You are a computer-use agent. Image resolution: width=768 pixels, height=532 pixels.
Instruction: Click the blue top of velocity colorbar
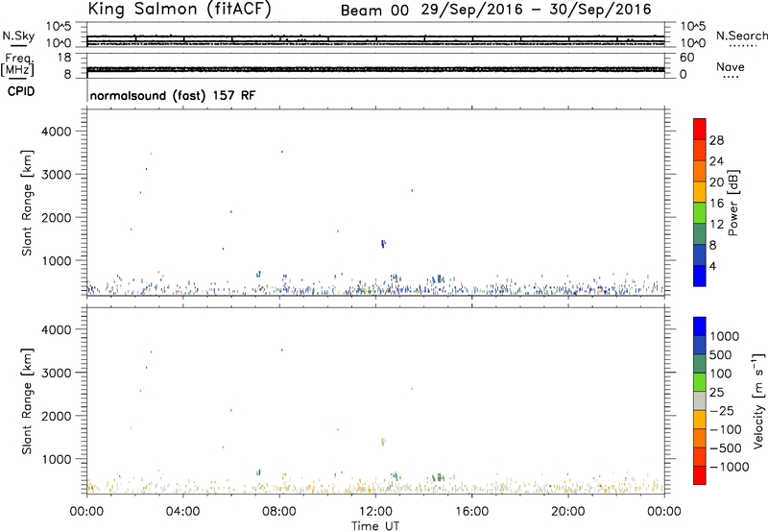tap(700, 326)
